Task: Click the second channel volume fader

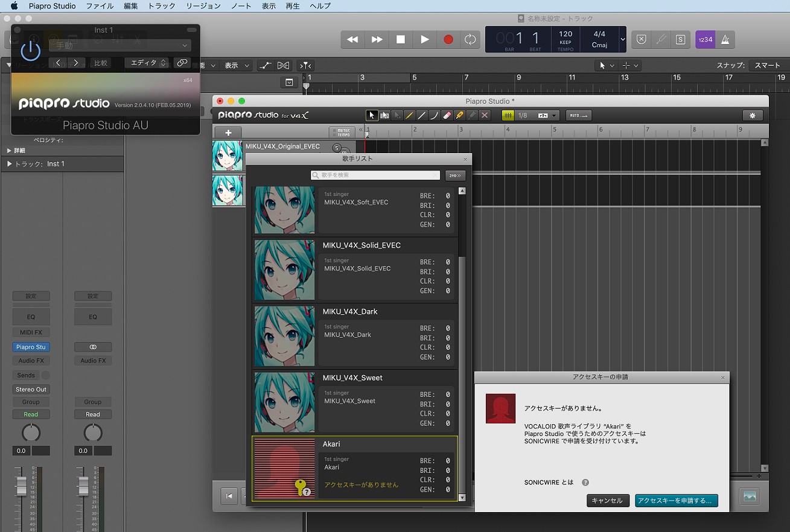Action: pyautogui.click(x=83, y=486)
